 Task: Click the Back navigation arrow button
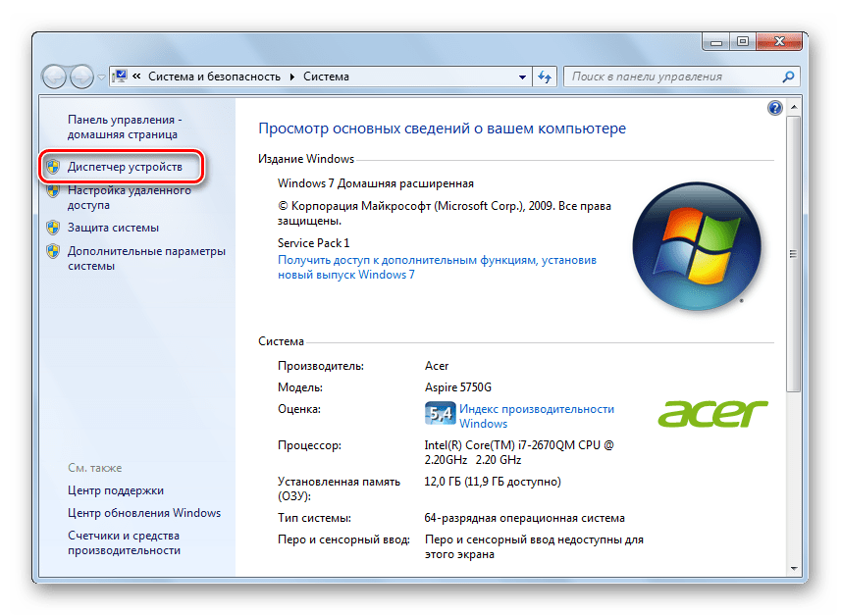55,77
